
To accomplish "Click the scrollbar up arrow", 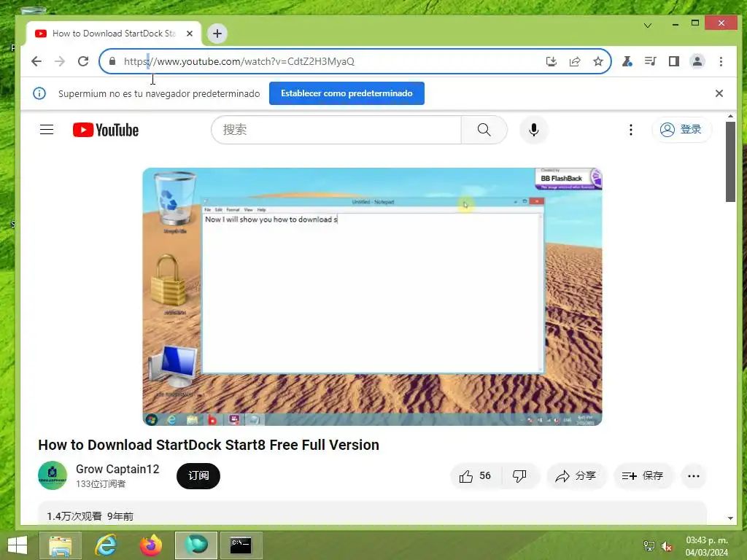I will tap(730, 116).
